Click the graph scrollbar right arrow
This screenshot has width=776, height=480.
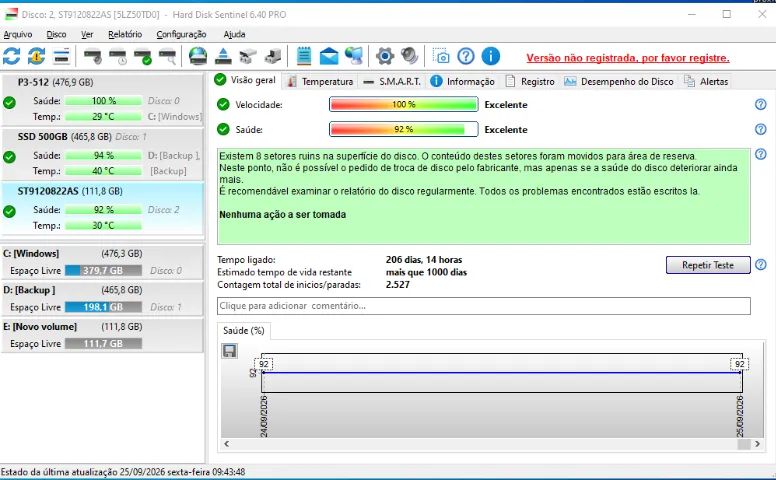click(758, 444)
